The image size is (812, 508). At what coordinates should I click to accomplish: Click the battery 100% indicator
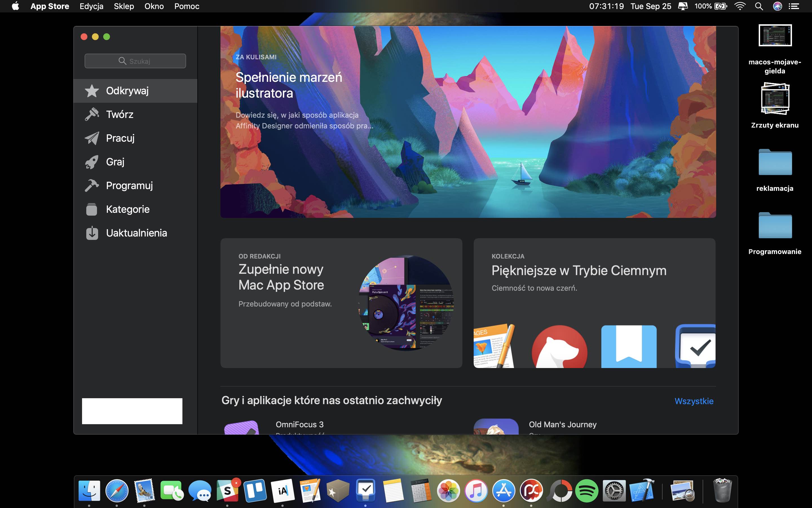click(x=711, y=6)
